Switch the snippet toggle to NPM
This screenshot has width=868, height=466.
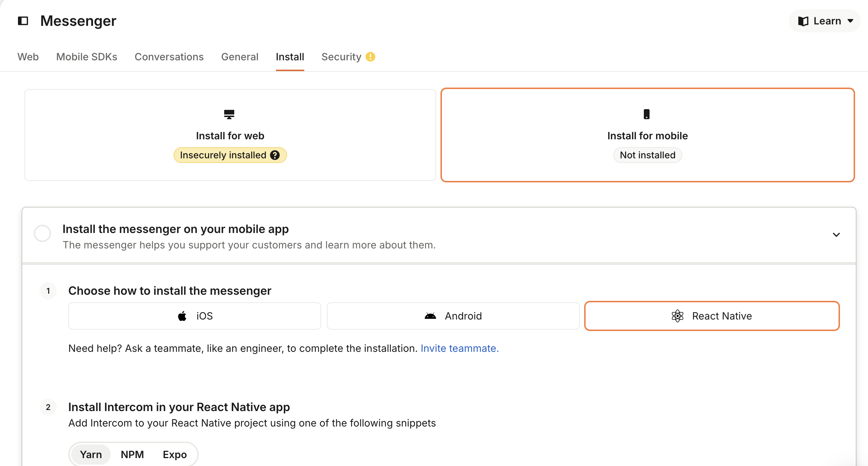click(132, 455)
